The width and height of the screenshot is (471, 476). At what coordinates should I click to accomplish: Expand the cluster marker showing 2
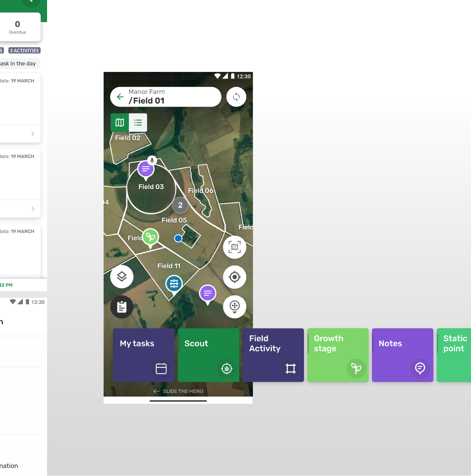coord(180,205)
